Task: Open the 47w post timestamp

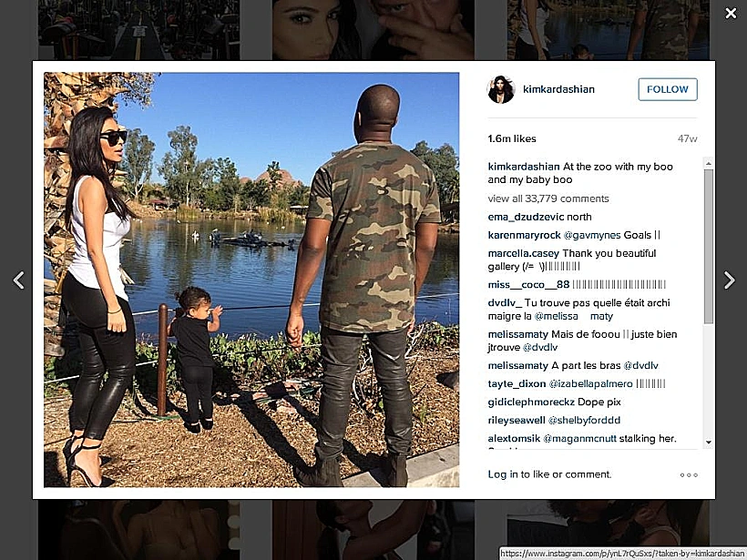Action: pos(687,138)
